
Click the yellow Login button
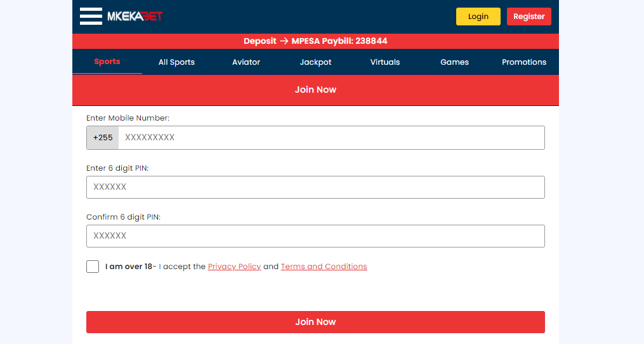tap(478, 17)
